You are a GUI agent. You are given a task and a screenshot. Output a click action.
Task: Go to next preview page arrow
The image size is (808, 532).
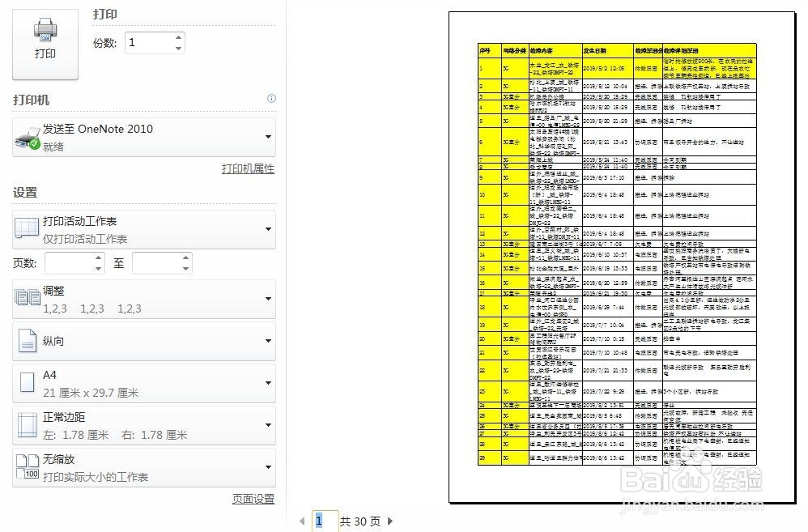[390, 521]
